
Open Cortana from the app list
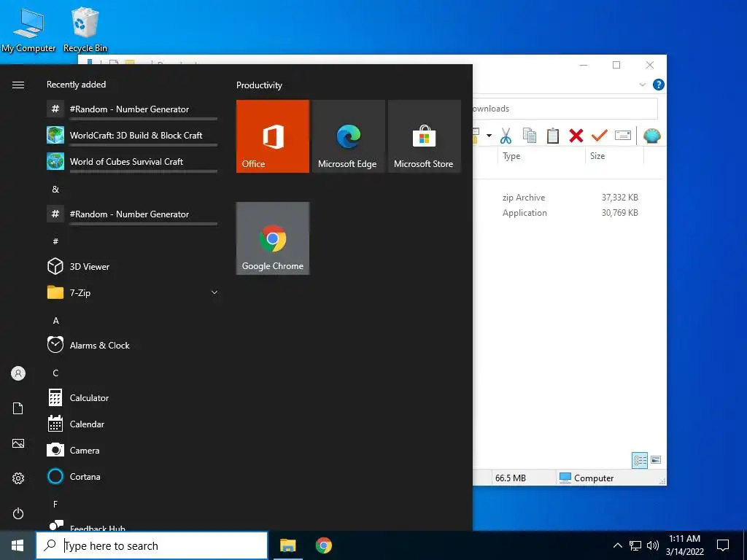pyautogui.click(x=132, y=476)
